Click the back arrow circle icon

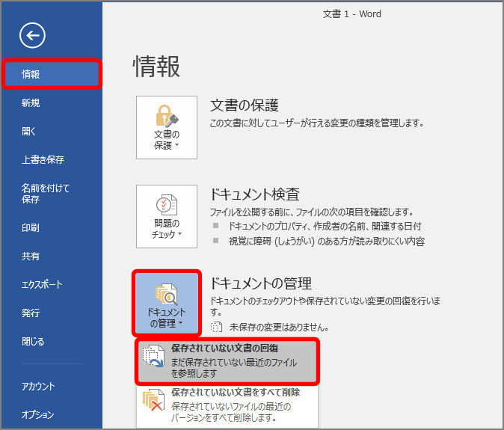[32, 35]
